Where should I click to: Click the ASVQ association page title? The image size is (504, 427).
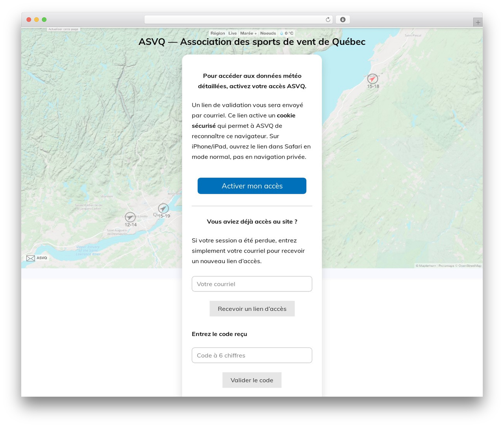point(252,42)
